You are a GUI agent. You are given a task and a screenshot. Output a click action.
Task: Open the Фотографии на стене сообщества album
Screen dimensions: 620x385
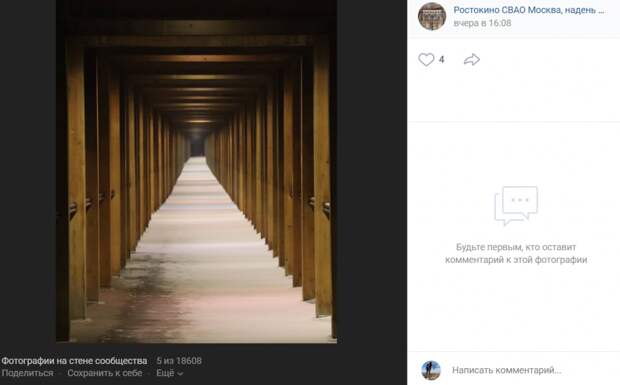74,361
